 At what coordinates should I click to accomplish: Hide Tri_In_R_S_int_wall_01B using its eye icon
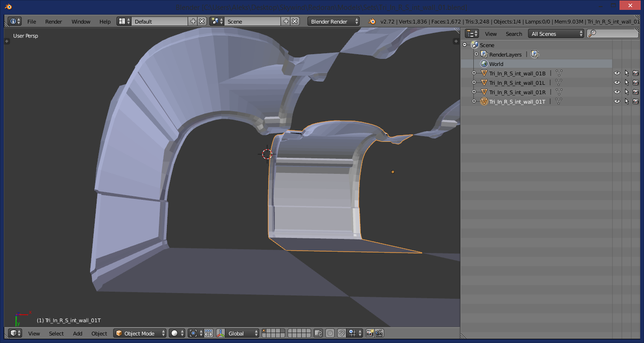(617, 73)
